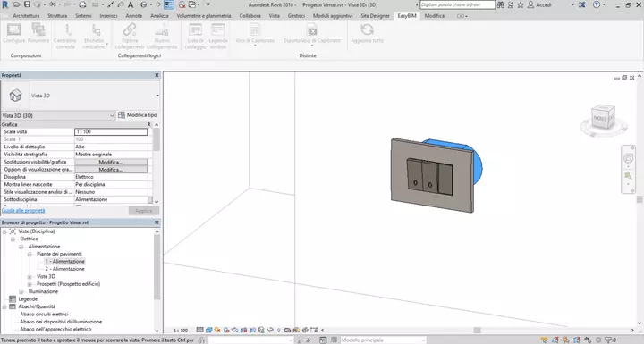
Task: Click the Favorites star icon in title bar
Action: coord(521,5)
